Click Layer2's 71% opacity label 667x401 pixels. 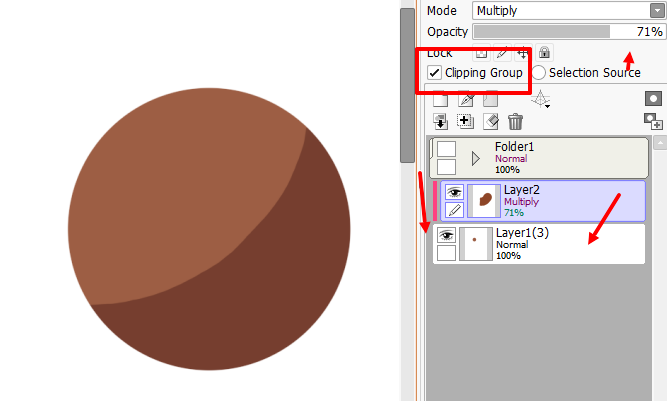tap(514, 213)
